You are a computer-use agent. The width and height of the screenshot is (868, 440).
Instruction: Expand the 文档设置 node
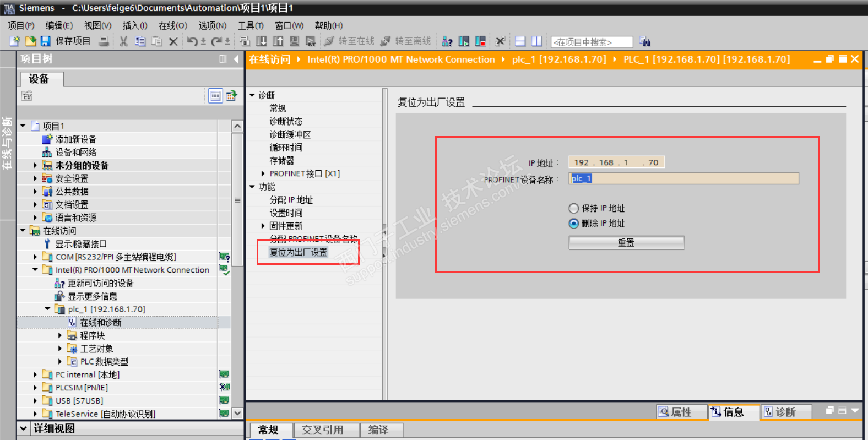pyautogui.click(x=35, y=204)
